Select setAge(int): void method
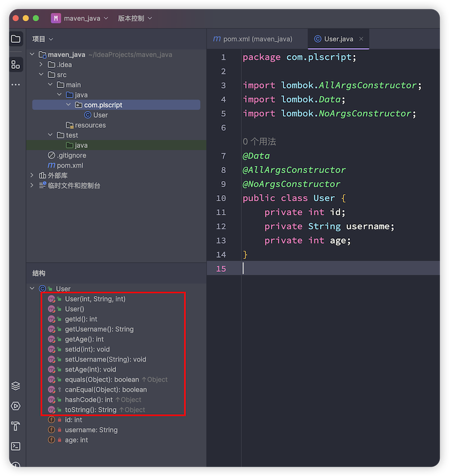This screenshot has height=476, width=449. click(90, 369)
